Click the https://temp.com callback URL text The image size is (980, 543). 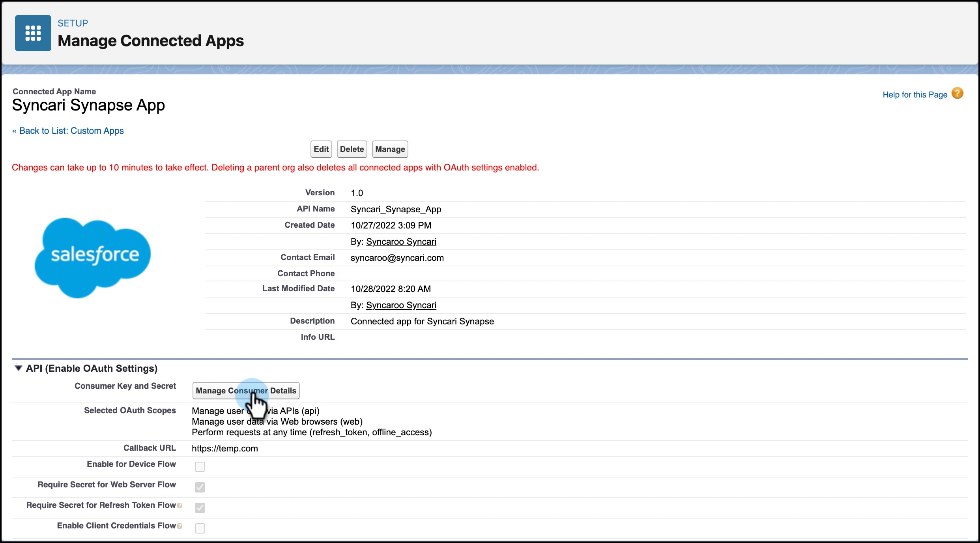click(225, 449)
